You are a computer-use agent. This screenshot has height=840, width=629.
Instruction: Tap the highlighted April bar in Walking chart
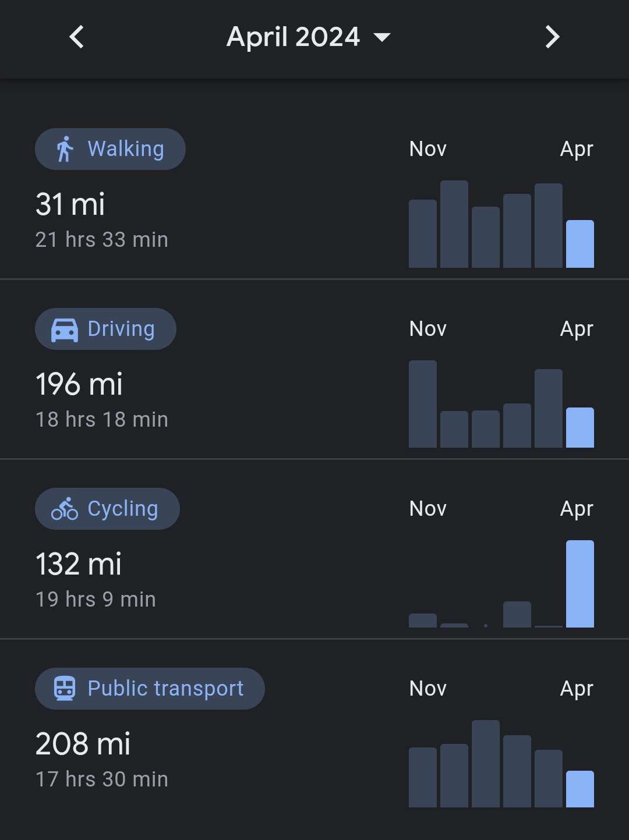coord(580,244)
